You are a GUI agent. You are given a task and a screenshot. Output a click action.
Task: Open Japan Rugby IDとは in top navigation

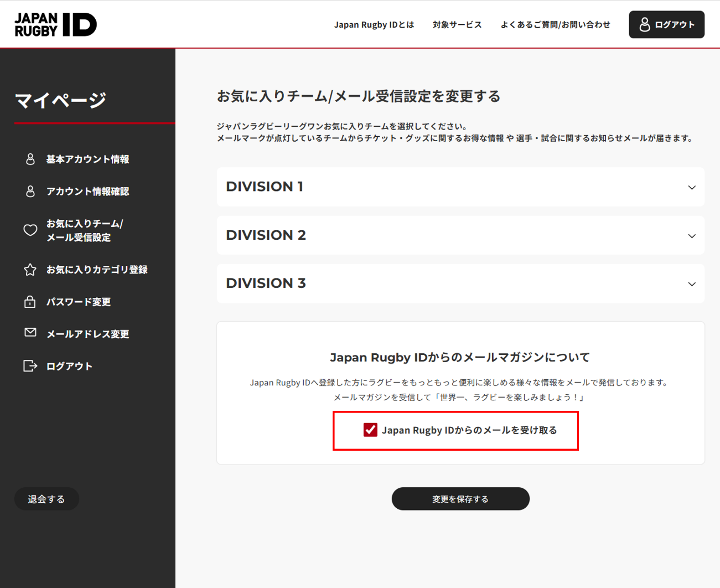click(x=374, y=25)
